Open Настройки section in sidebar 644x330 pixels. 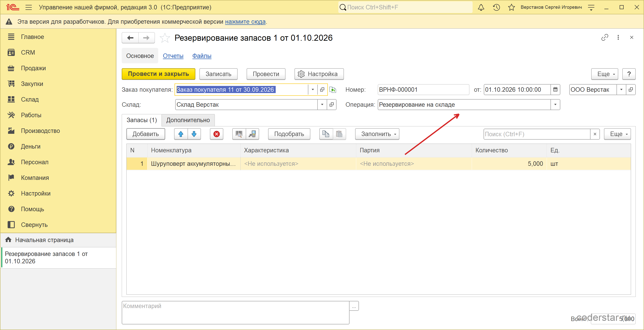click(x=36, y=194)
